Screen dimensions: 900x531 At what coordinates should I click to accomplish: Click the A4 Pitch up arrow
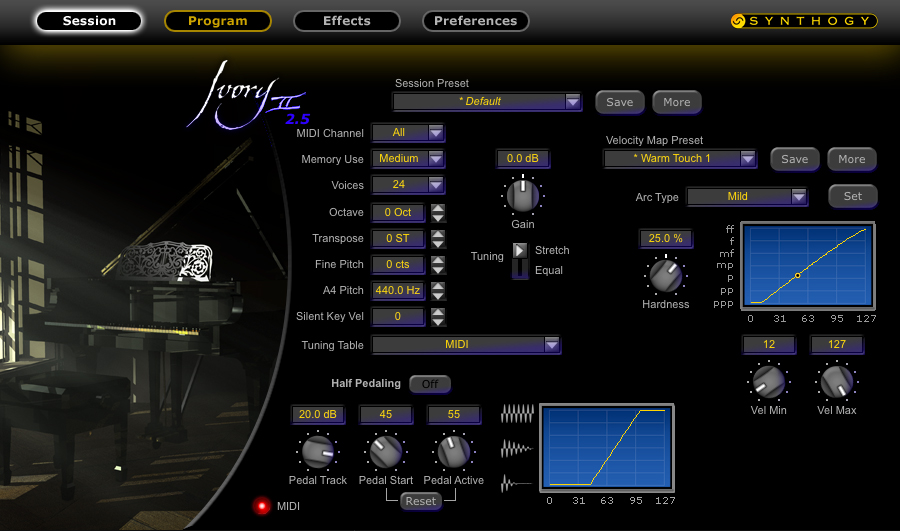pyautogui.click(x=438, y=286)
